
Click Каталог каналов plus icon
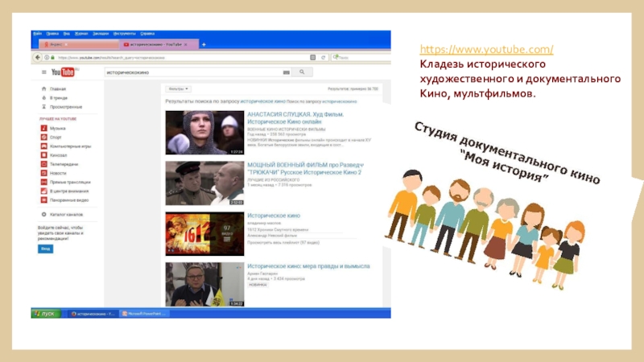44,214
